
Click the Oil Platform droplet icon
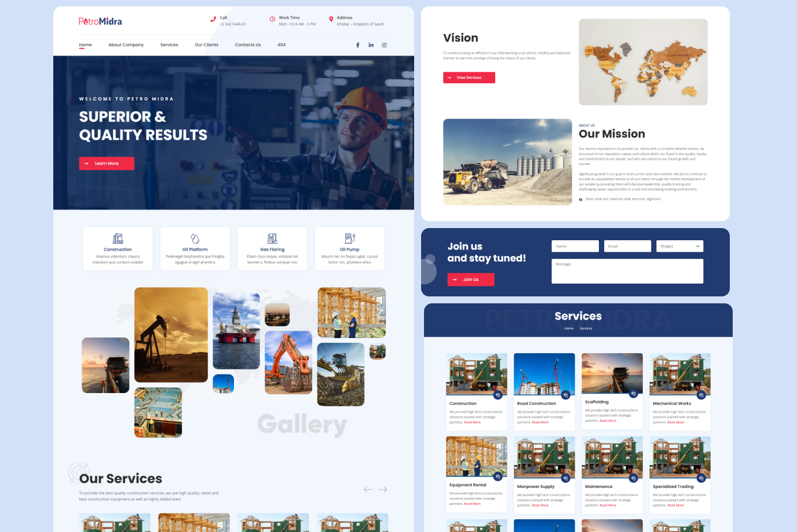(x=195, y=239)
